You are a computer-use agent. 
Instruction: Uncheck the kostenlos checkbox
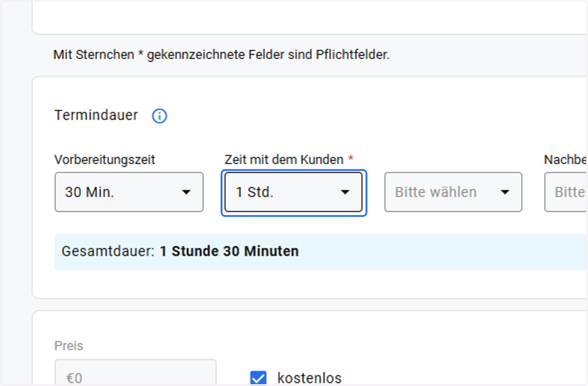[x=258, y=378]
